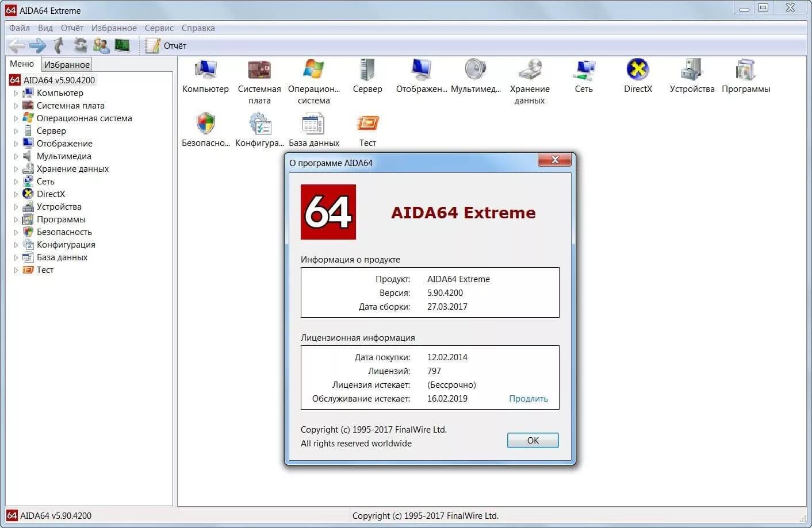The height and width of the screenshot is (528, 812).
Task: Open the Вид menu
Action: [x=45, y=28]
